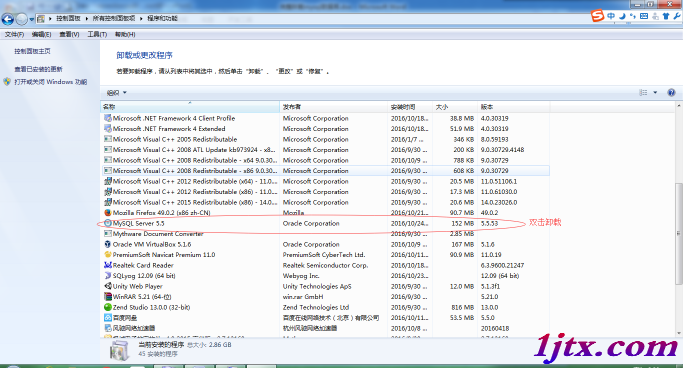
Task: Open the 组织 organize dropdown
Action: pyautogui.click(x=116, y=93)
